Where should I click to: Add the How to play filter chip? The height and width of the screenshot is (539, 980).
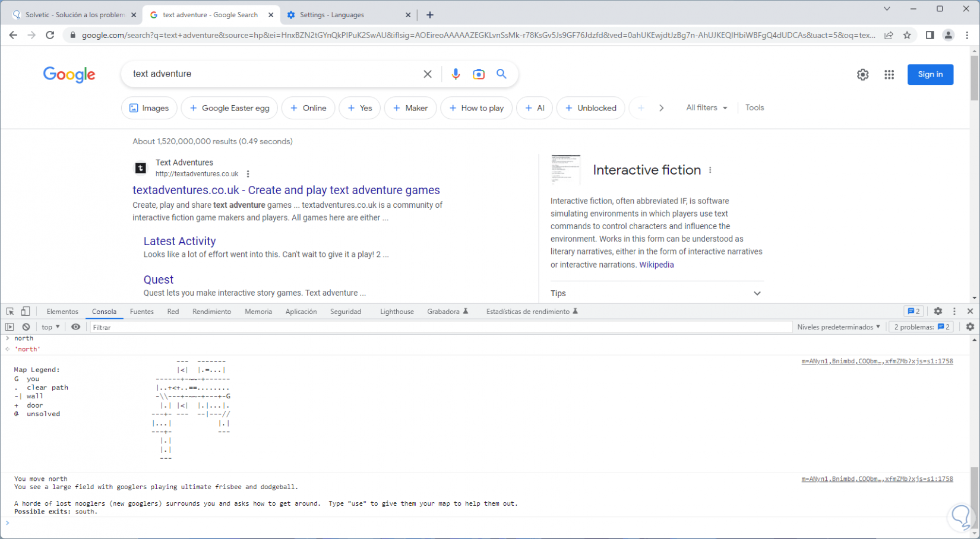pos(476,108)
